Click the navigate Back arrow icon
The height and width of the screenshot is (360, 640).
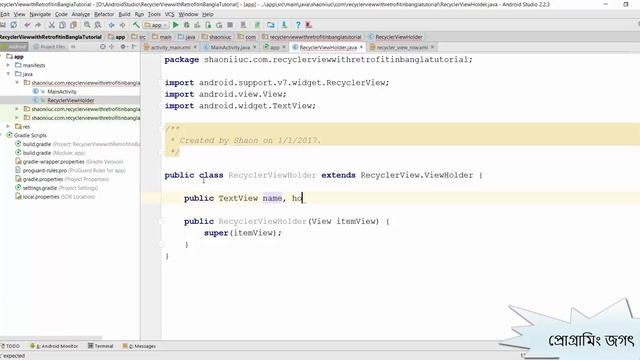click(111, 25)
